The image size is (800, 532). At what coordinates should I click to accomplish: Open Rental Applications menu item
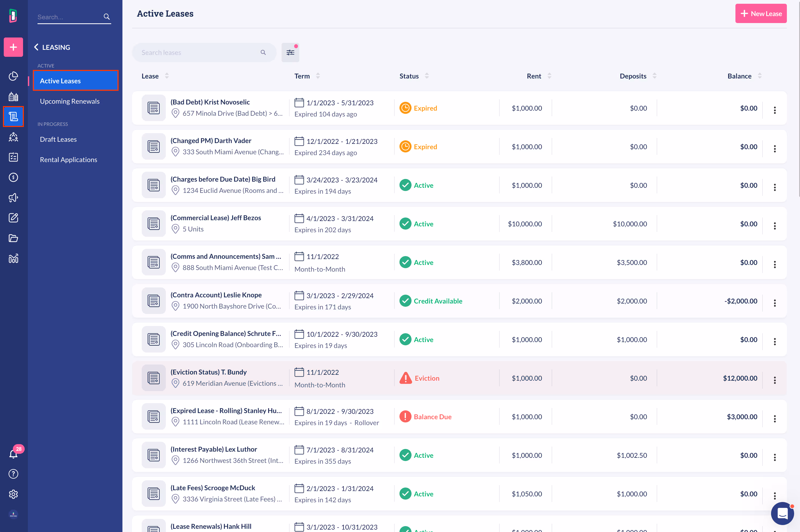pyautogui.click(x=69, y=160)
